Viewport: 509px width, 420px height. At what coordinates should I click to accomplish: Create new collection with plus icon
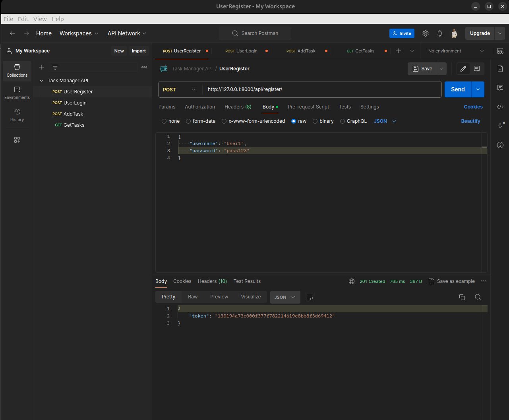pyautogui.click(x=41, y=67)
